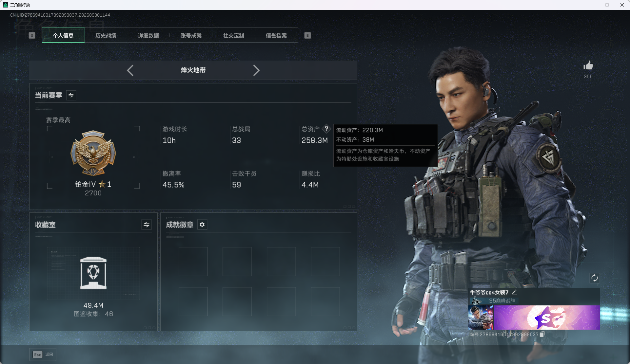
Task: Switch to the 社交定制 tab
Action: [234, 35]
